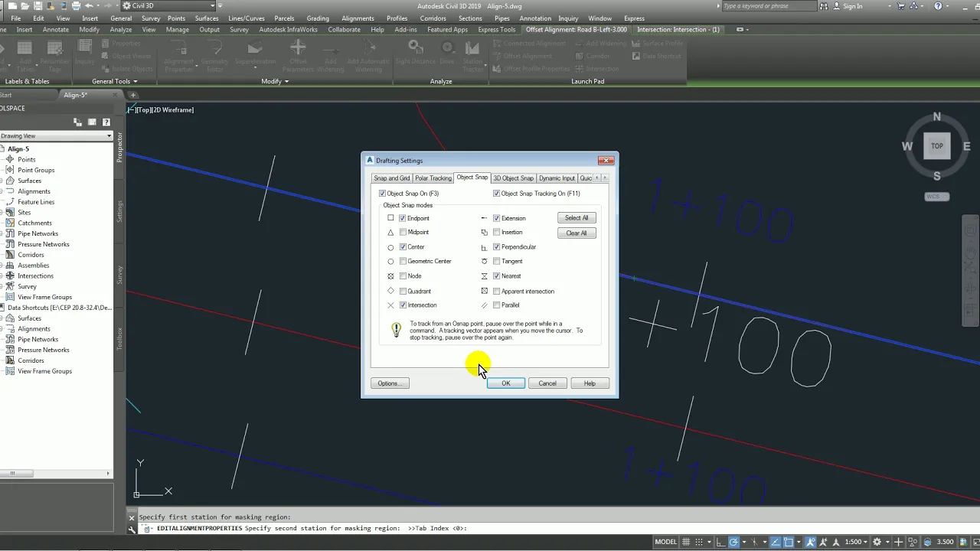The height and width of the screenshot is (551, 980).
Task: Open the Drawing View dropdown in Toolspace
Action: click(57, 135)
